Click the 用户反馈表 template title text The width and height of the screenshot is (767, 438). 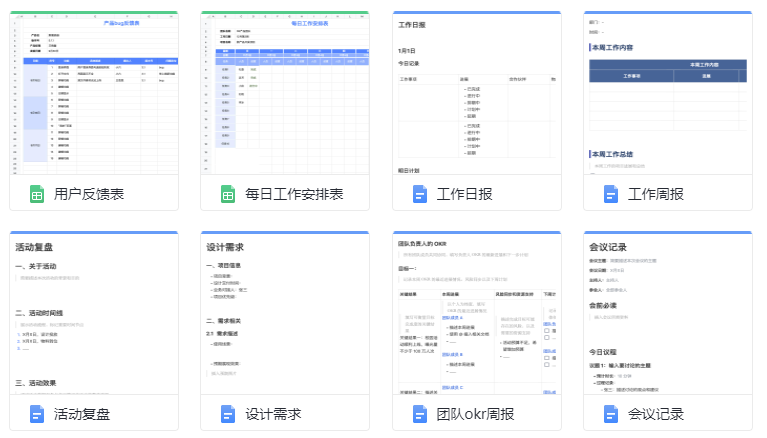(89, 194)
